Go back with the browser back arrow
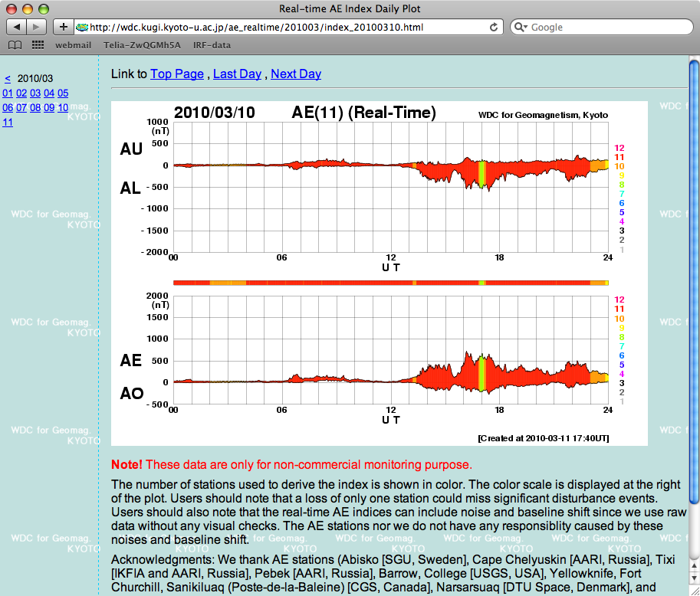This screenshot has height=596, width=700. (x=17, y=27)
